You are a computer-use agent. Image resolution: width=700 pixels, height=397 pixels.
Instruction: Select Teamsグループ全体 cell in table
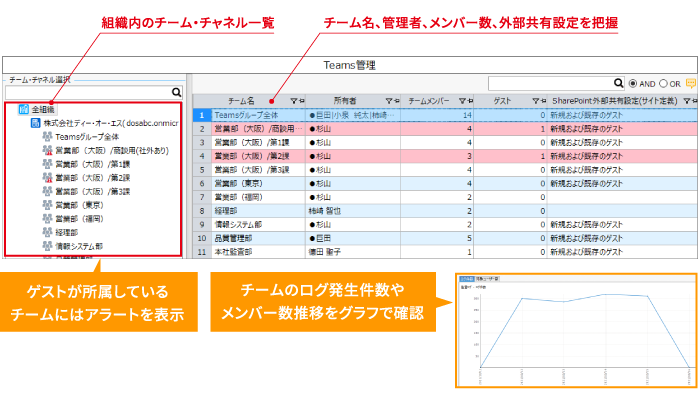[x=259, y=115]
